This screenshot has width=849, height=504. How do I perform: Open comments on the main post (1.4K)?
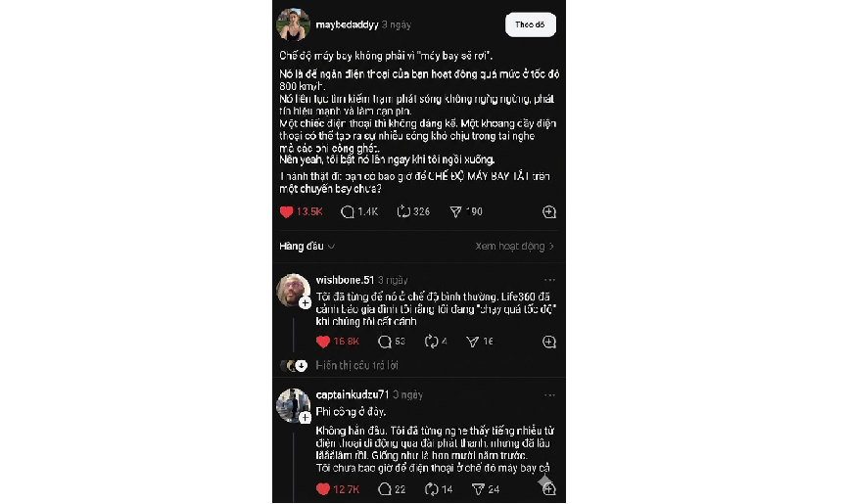[x=348, y=211]
